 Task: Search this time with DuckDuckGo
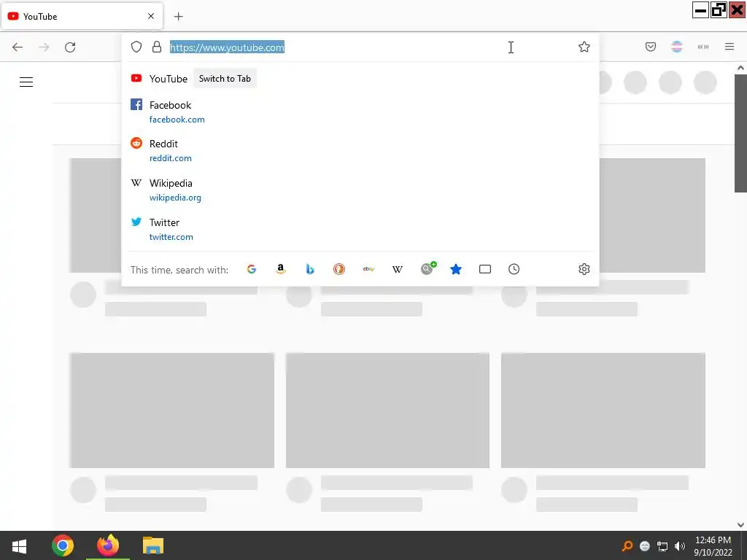(x=338, y=269)
